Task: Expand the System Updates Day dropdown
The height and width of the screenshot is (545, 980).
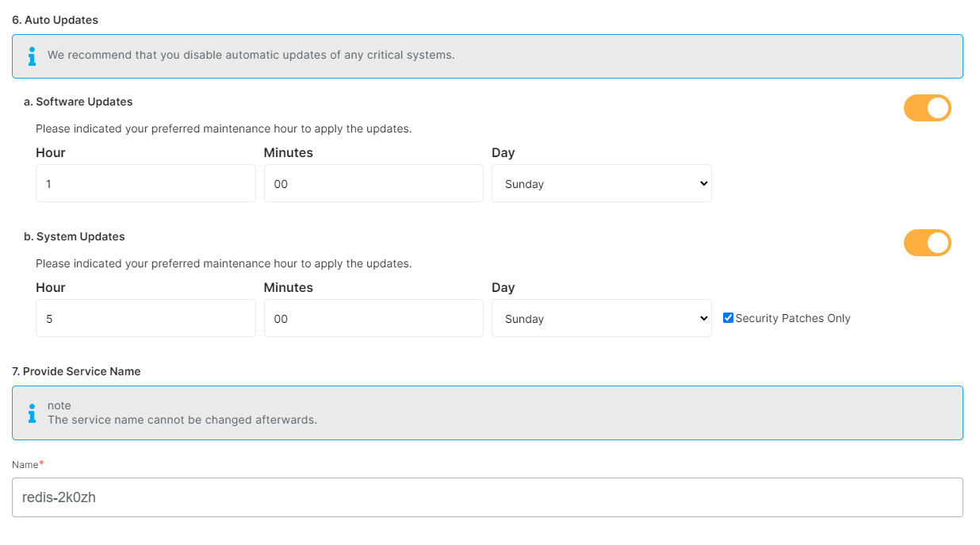Action: pyautogui.click(x=601, y=318)
